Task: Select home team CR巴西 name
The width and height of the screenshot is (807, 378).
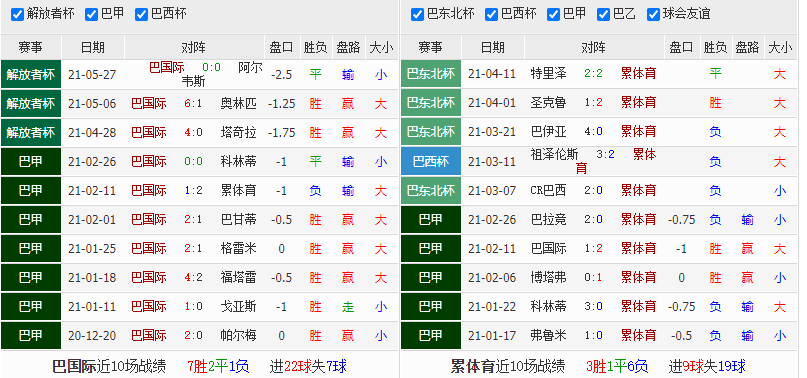Action: (x=548, y=191)
